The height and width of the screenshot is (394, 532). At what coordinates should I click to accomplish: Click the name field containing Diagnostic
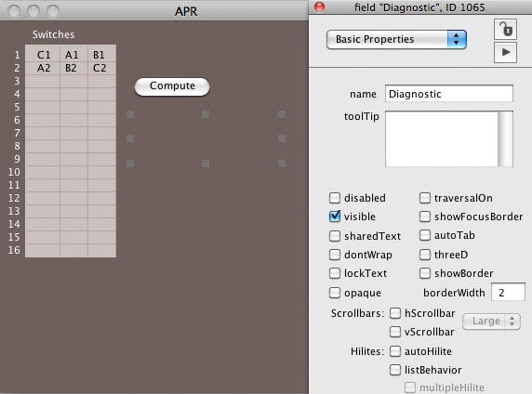449,94
